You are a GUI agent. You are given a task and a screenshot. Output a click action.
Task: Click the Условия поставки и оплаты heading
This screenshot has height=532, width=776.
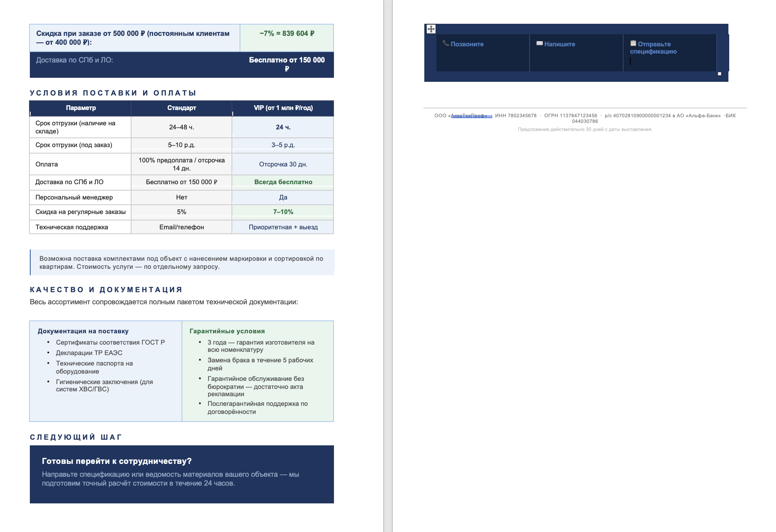(113, 93)
